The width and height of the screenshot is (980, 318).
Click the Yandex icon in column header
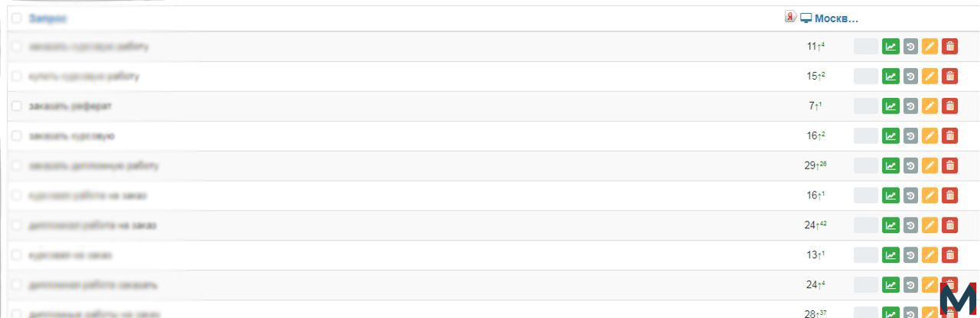pyautogui.click(x=791, y=17)
